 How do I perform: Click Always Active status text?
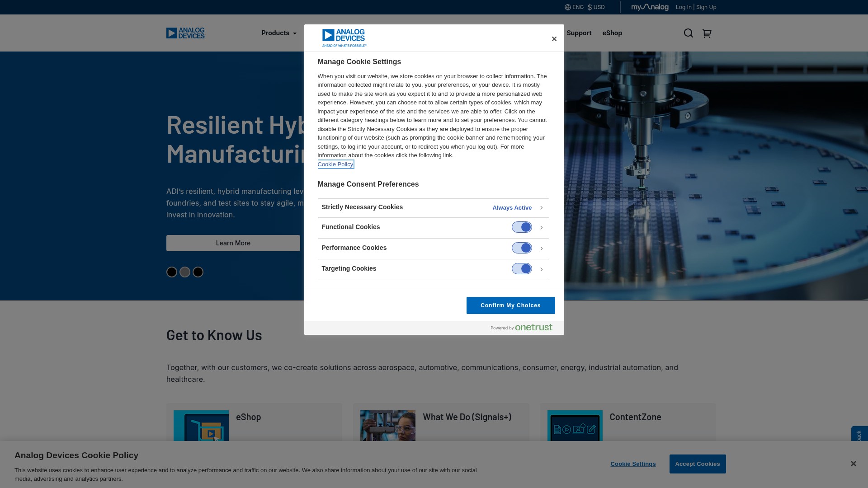pos(512,208)
